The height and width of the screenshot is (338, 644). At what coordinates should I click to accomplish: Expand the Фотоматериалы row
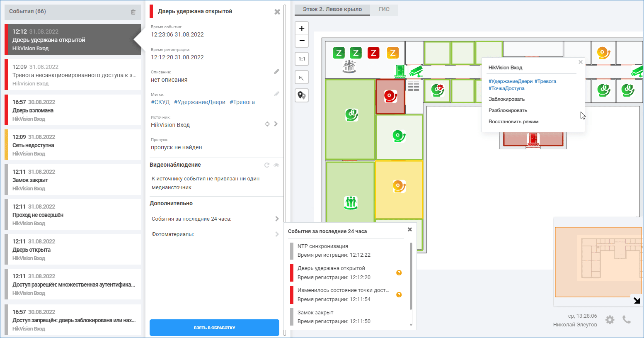click(277, 234)
